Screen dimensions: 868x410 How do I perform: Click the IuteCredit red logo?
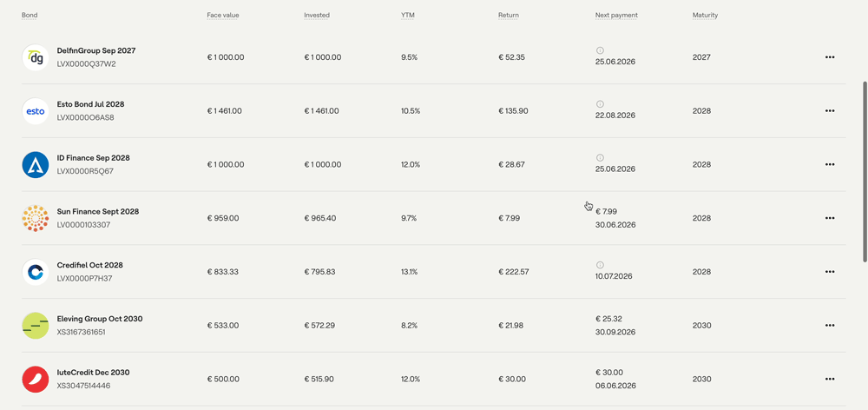(x=36, y=380)
